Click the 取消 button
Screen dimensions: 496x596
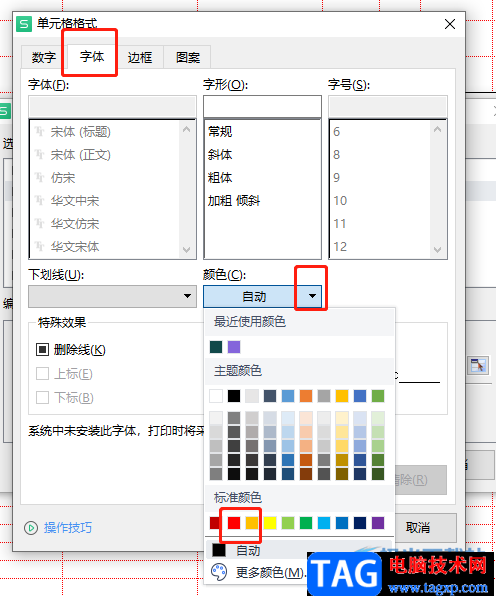(418, 528)
